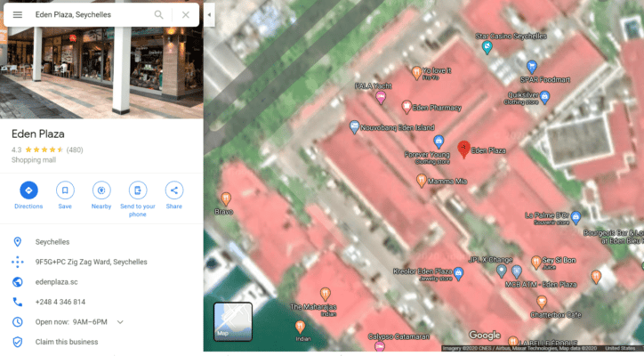
Task: Select The Maharajas Indian restaurant marker
Action: pos(325,294)
